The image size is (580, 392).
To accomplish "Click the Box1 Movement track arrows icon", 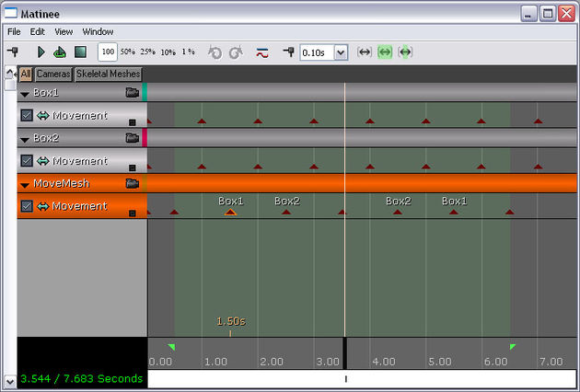I will (43, 116).
